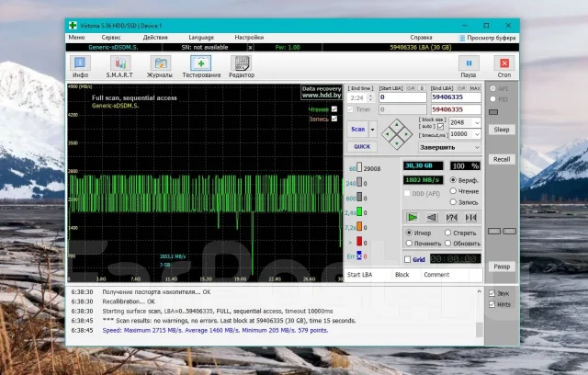Open the Настройки menu
The width and height of the screenshot is (588, 375).
(249, 38)
